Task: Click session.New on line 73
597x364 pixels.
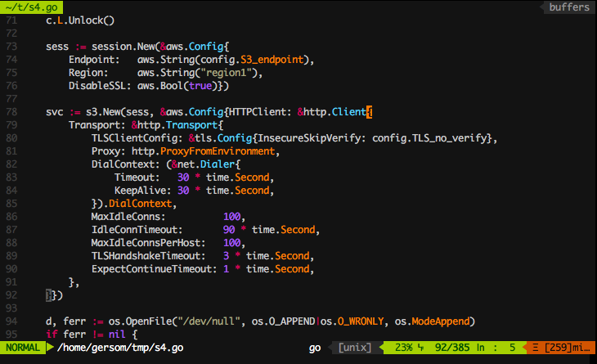Action: (123, 47)
